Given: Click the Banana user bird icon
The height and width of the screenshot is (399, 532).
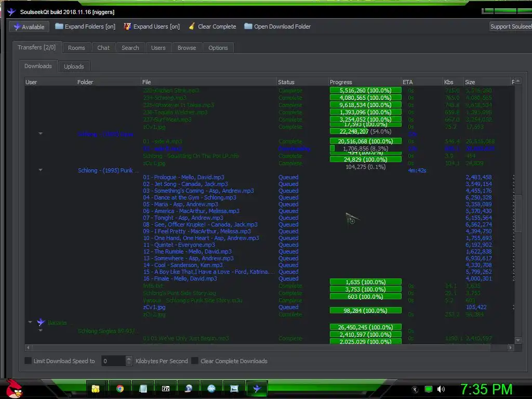Looking at the screenshot, I should [41, 322].
